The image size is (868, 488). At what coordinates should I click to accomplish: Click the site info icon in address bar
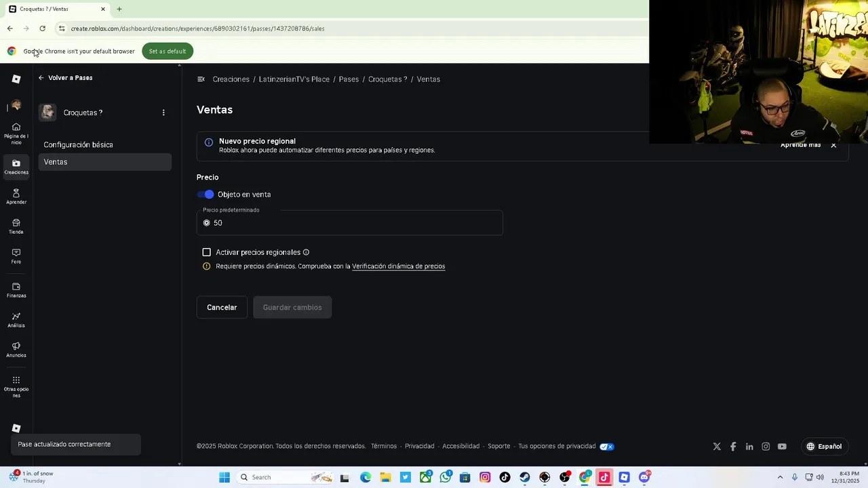62,28
